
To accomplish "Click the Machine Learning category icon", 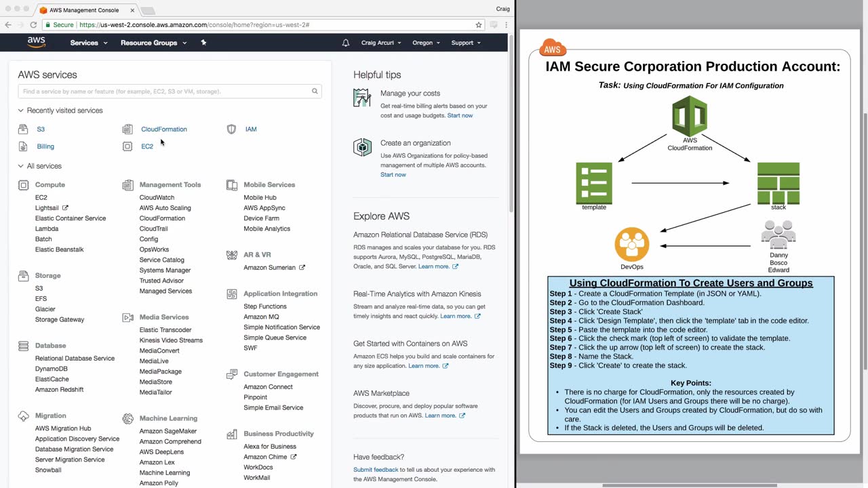I will point(127,419).
